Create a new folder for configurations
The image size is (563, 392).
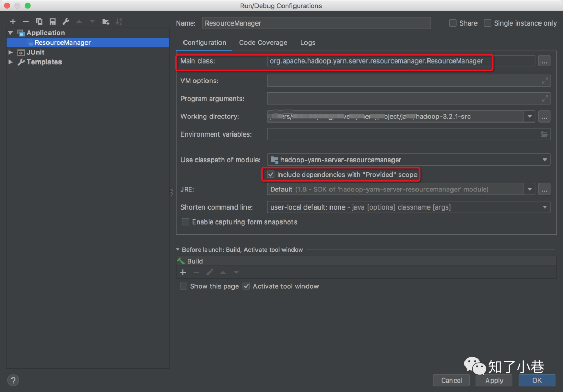point(106,21)
